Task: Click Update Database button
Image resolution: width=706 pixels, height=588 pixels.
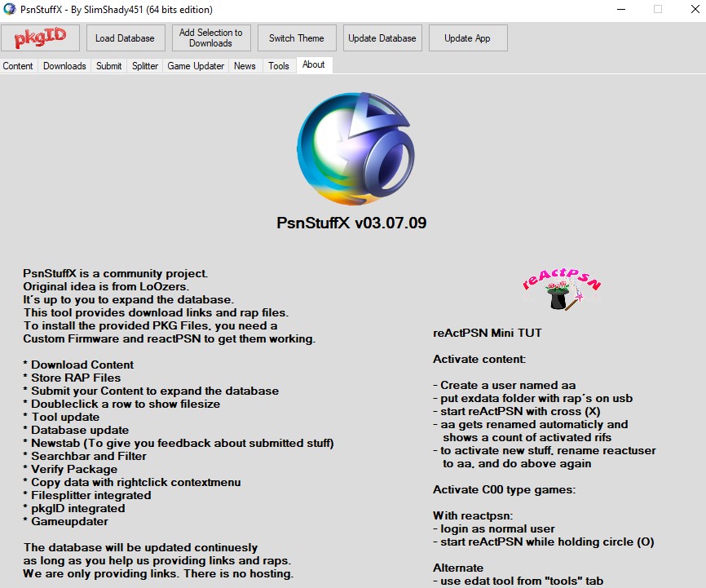Action: (x=382, y=38)
